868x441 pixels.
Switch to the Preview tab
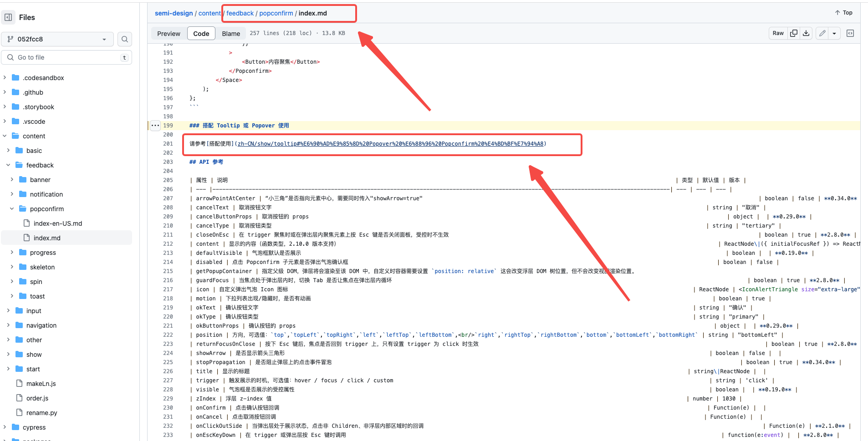(168, 33)
